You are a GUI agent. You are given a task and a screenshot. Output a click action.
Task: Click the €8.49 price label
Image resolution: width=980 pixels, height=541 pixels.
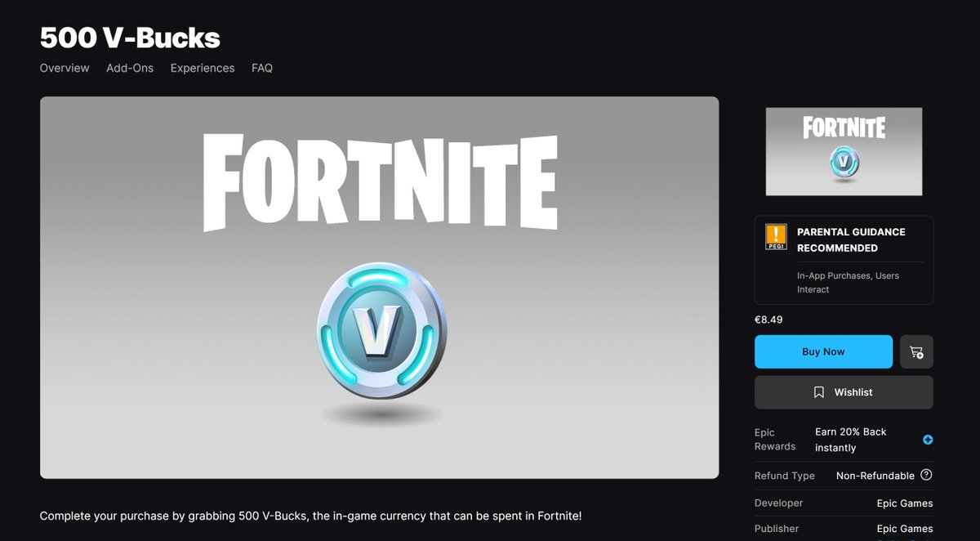pos(767,320)
